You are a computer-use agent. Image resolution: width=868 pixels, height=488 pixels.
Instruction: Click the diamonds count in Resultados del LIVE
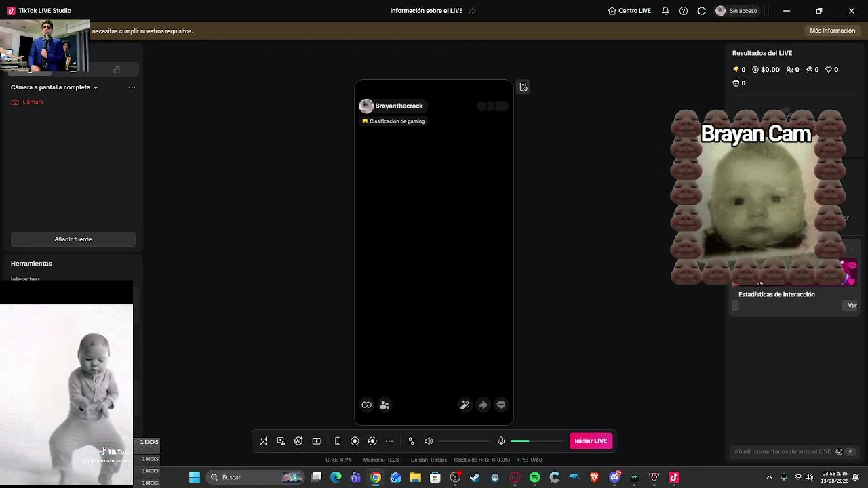pyautogui.click(x=739, y=70)
